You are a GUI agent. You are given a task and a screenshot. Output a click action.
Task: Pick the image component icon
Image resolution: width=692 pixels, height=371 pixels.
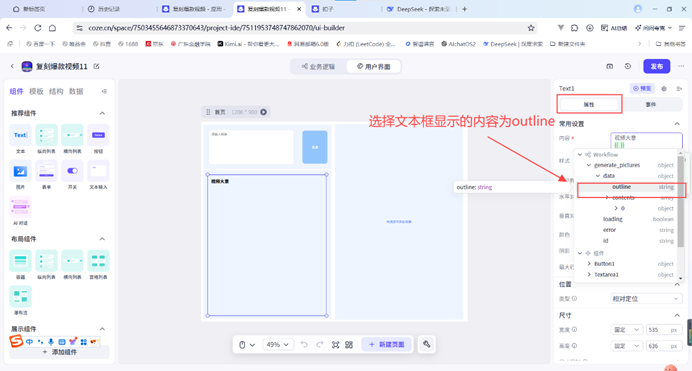coord(20,171)
